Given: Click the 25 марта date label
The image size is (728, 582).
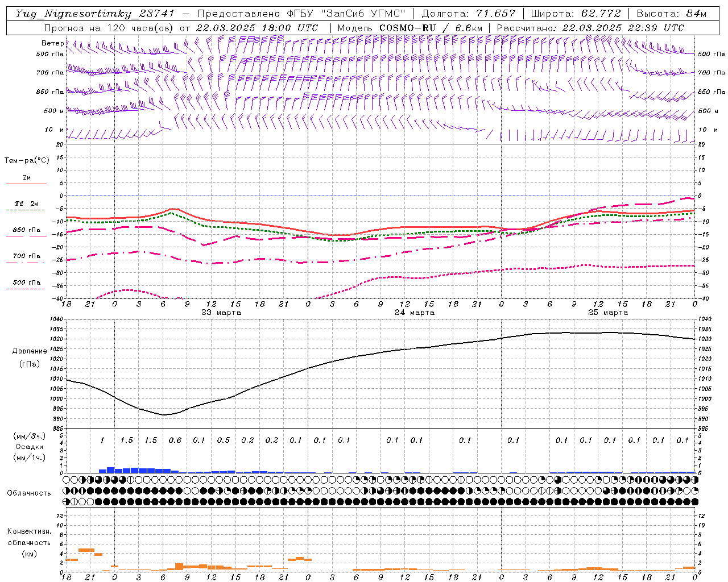Looking at the screenshot, I should point(608,313).
